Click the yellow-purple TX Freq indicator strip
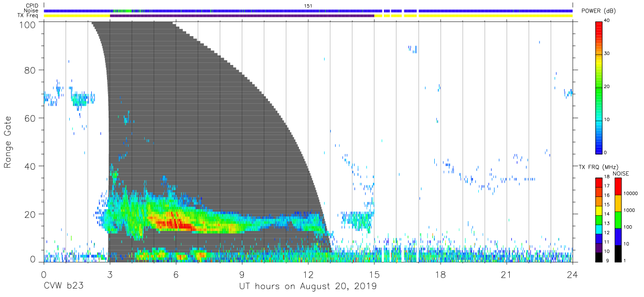Image resolution: width=644 pixels, height=297 pixels. 308,16
